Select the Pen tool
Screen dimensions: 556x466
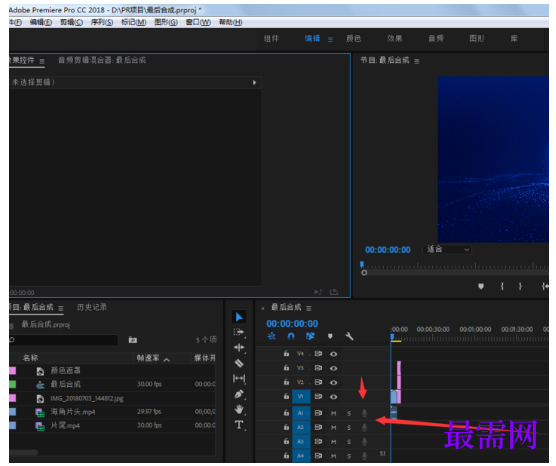239,394
